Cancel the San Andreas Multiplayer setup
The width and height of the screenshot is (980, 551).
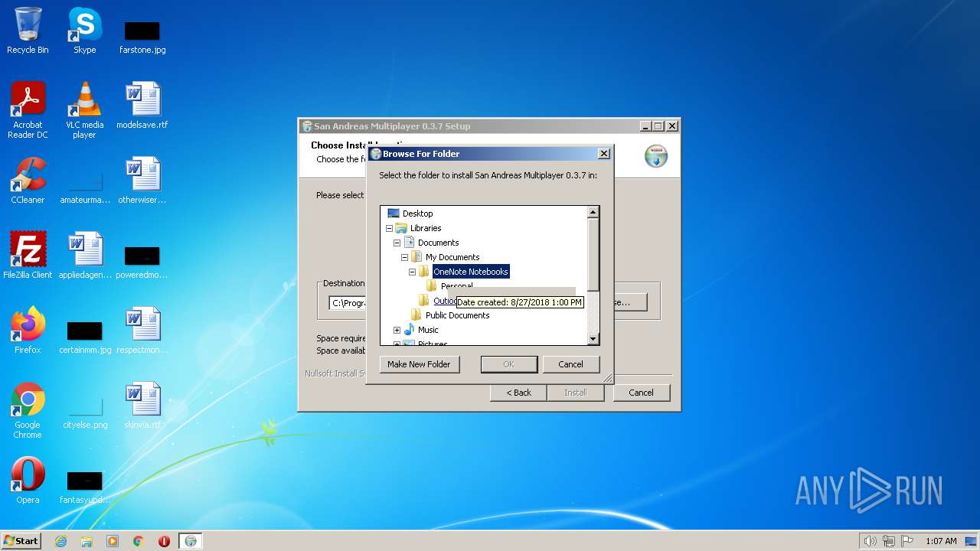(x=641, y=393)
